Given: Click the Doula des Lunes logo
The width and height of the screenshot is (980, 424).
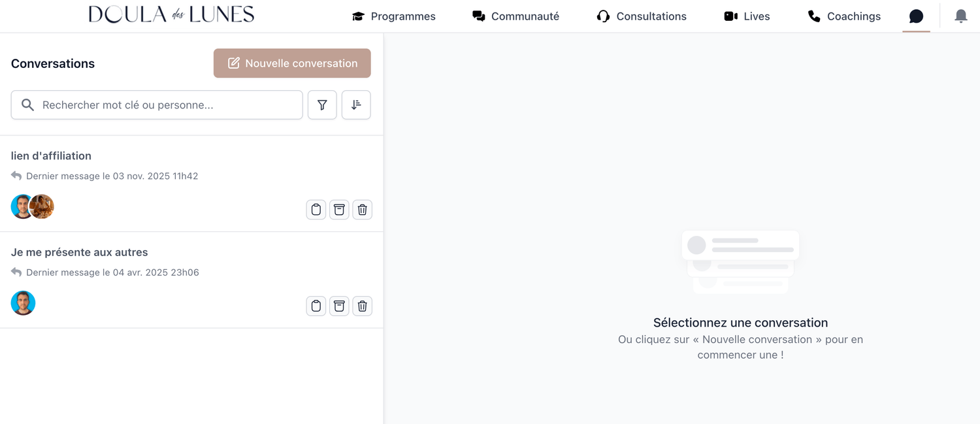Looking at the screenshot, I should 171,15.
